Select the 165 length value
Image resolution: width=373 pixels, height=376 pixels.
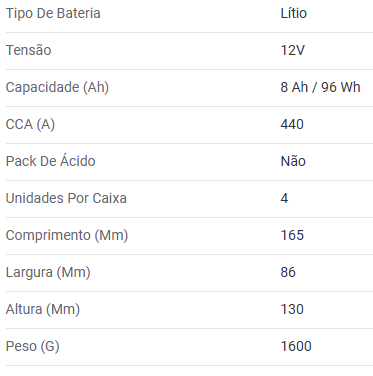(292, 235)
